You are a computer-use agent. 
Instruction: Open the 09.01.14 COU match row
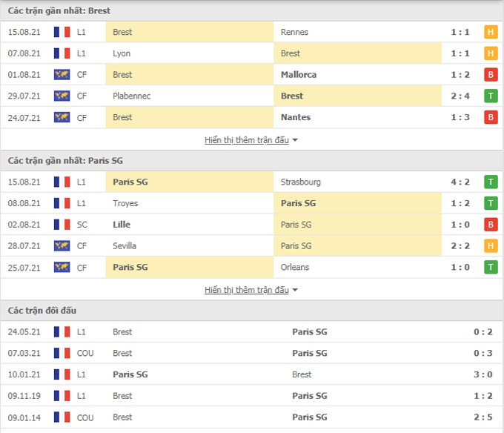(x=252, y=417)
